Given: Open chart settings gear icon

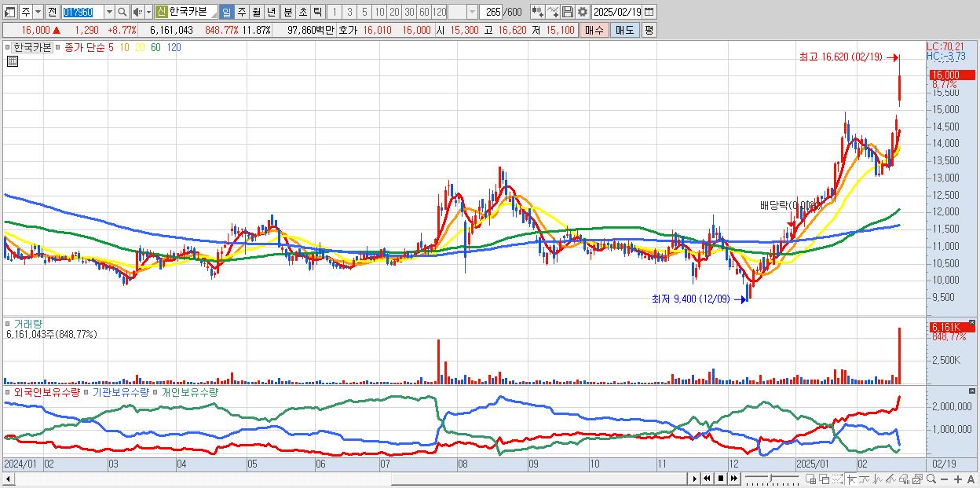Looking at the screenshot, I should (x=583, y=12).
